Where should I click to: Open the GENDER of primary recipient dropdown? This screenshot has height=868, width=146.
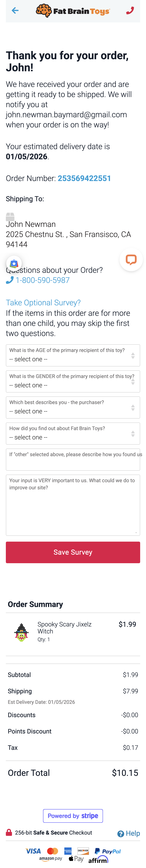(73, 381)
